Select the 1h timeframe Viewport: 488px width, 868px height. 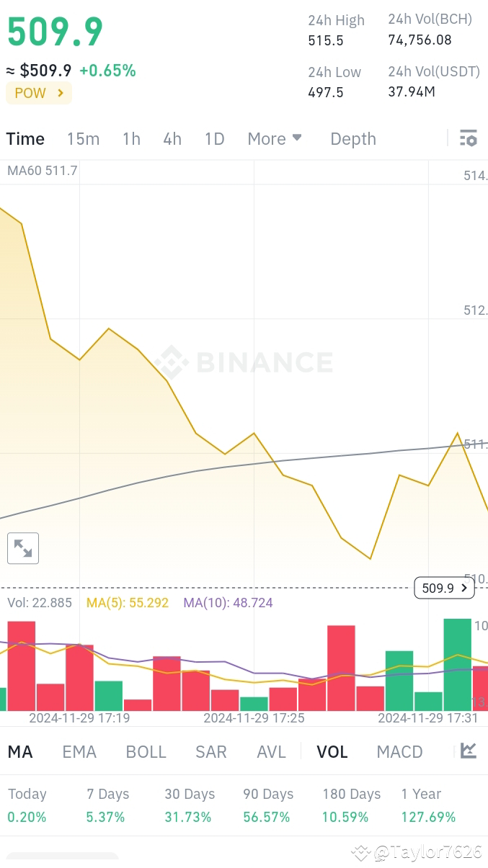click(x=131, y=138)
